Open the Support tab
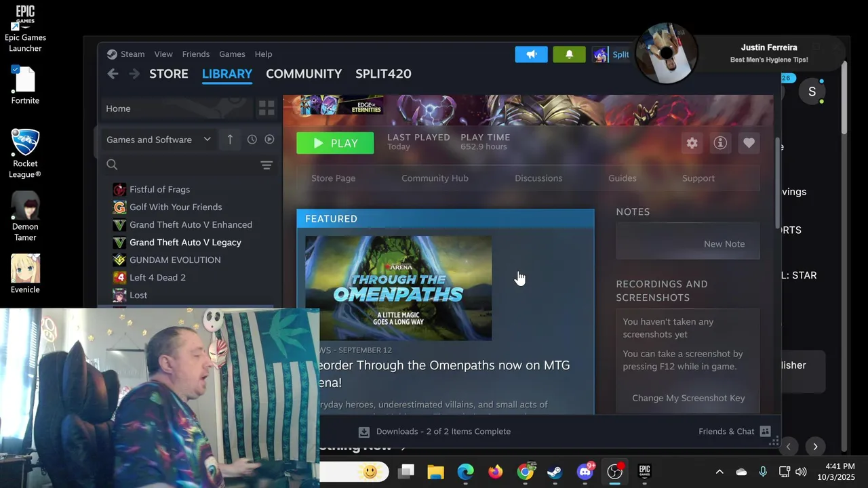This screenshot has height=488, width=868. point(698,178)
